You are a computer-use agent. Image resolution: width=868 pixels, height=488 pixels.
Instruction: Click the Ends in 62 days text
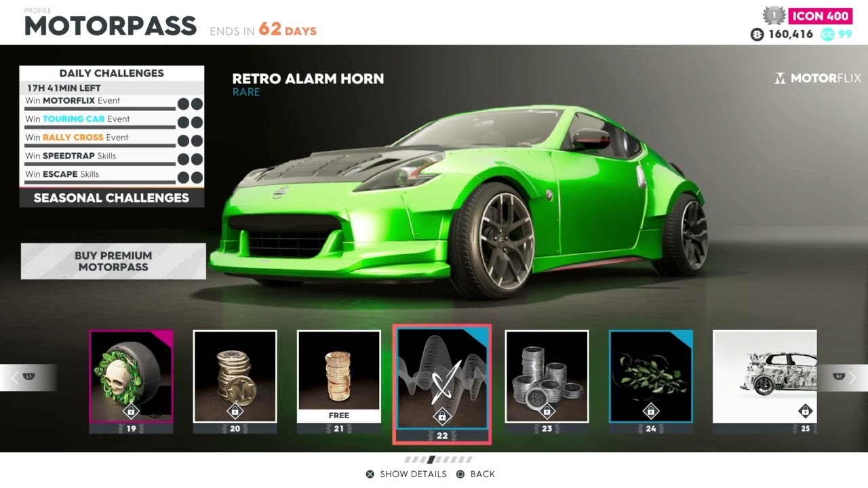tap(263, 30)
